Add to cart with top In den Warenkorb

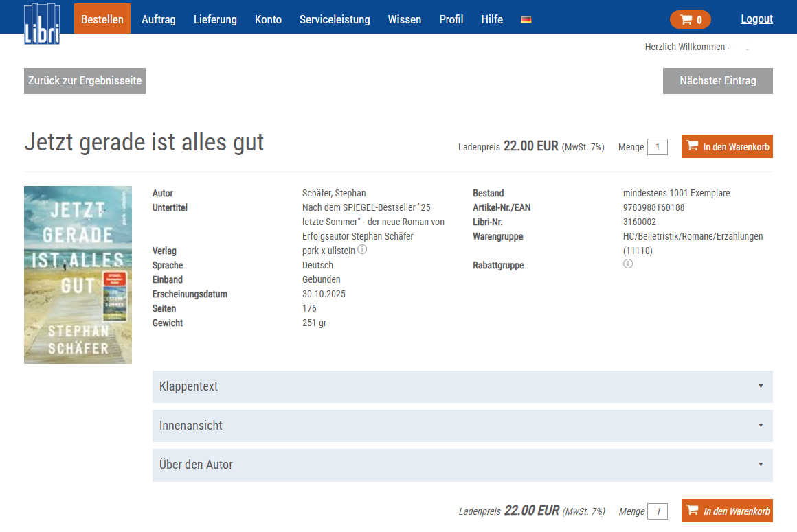727,146
